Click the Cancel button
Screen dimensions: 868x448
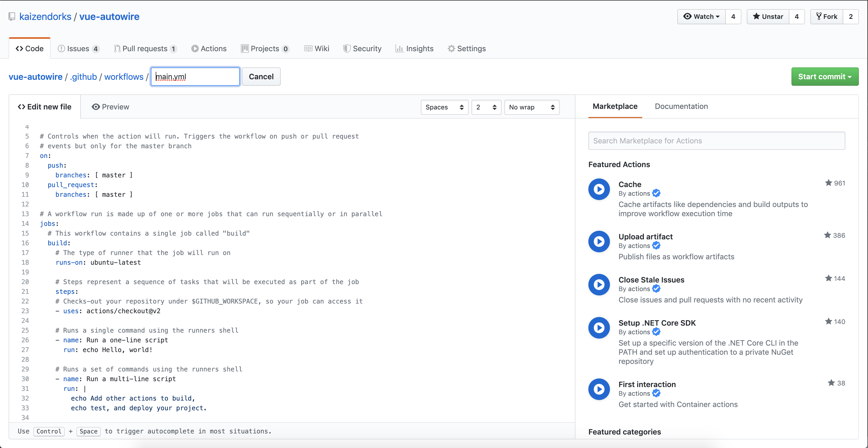tap(261, 76)
